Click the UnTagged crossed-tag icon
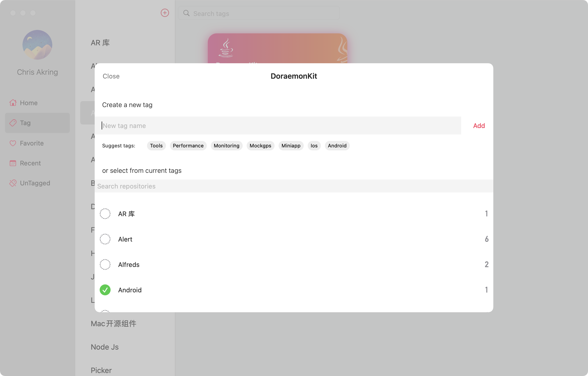The height and width of the screenshot is (376, 588). coord(13,183)
